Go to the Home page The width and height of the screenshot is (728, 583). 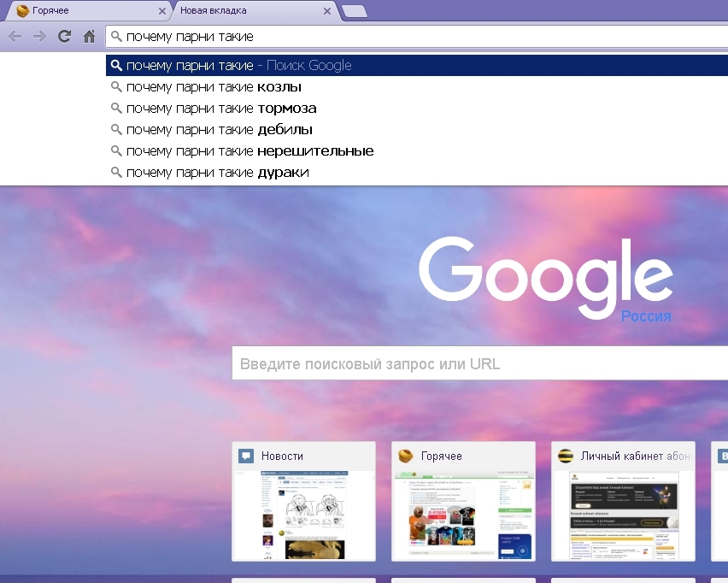(x=89, y=36)
